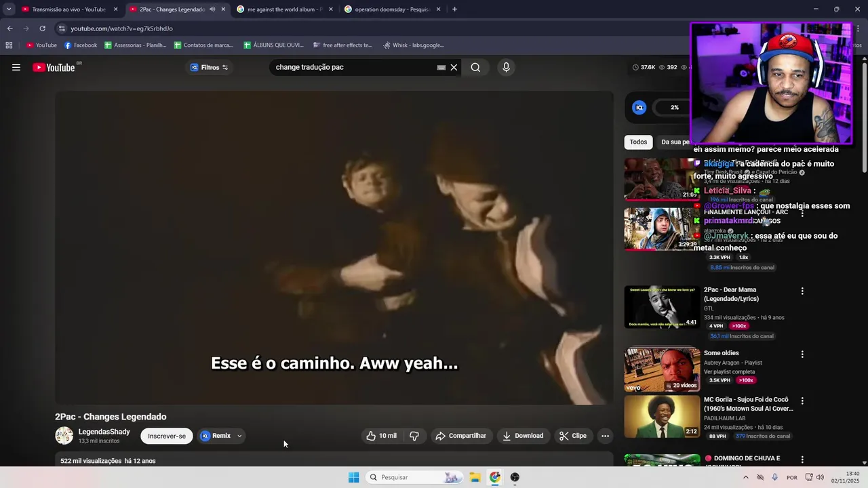
Task: Expand the chevron next to Remix
Action: [x=239, y=436]
